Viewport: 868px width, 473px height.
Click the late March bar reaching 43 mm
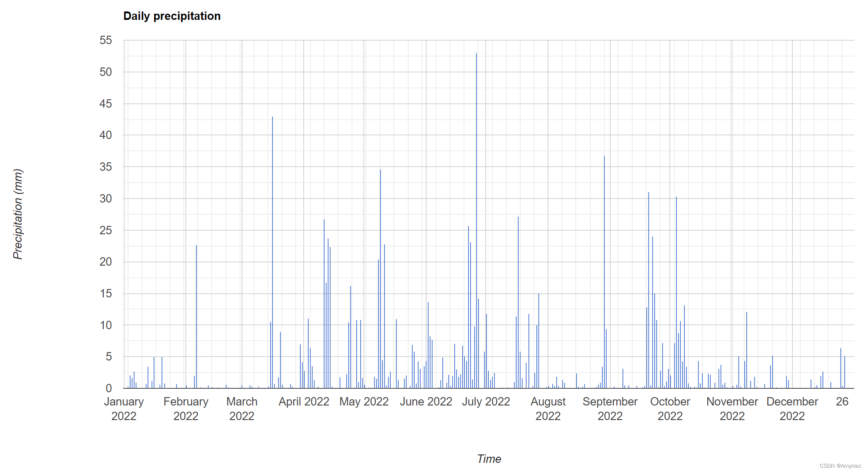point(272,252)
